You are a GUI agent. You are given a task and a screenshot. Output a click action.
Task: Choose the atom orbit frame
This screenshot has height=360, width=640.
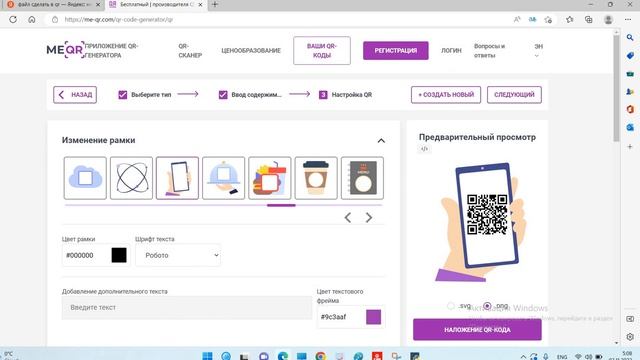point(131,178)
